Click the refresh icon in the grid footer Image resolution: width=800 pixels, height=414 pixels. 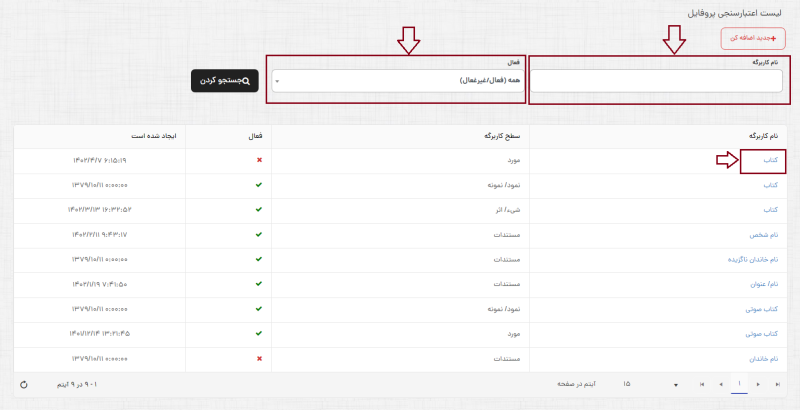(x=24, y=384)
